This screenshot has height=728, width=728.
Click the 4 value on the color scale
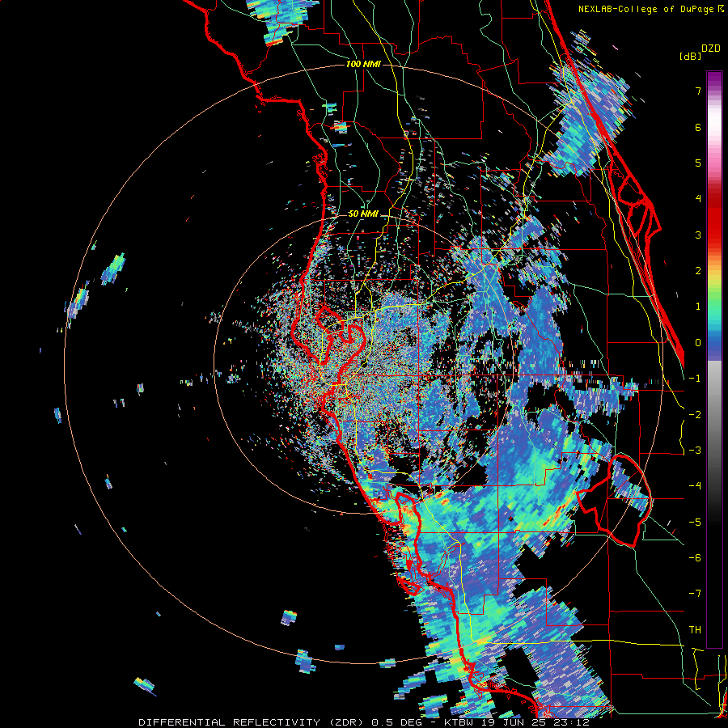pyautogui.click(x=698, y=199)
